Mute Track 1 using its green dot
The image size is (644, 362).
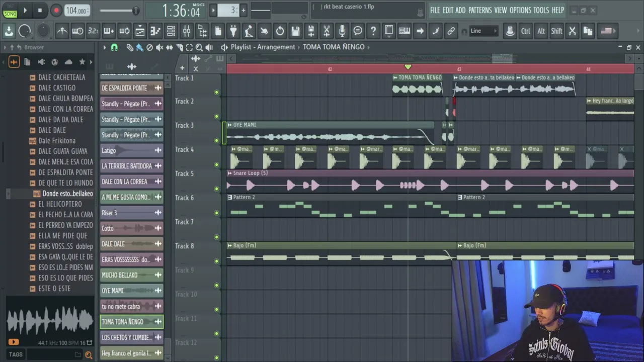pos(217,92)
